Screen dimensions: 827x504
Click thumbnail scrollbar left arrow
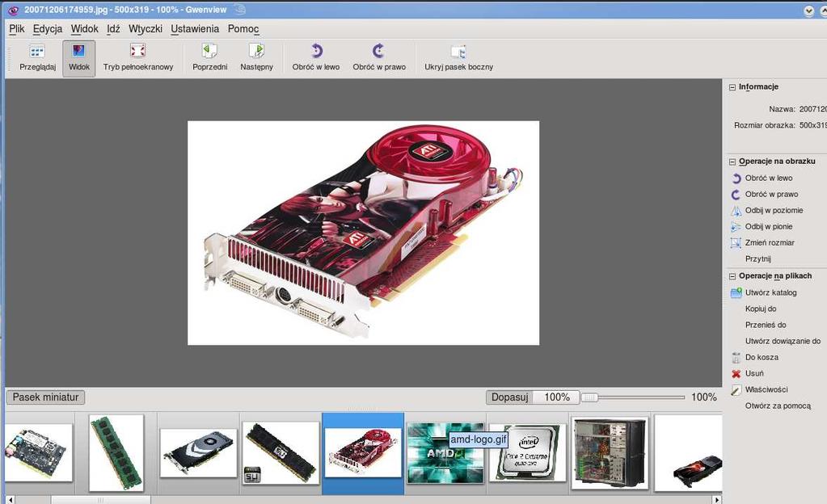coord(11,499)
